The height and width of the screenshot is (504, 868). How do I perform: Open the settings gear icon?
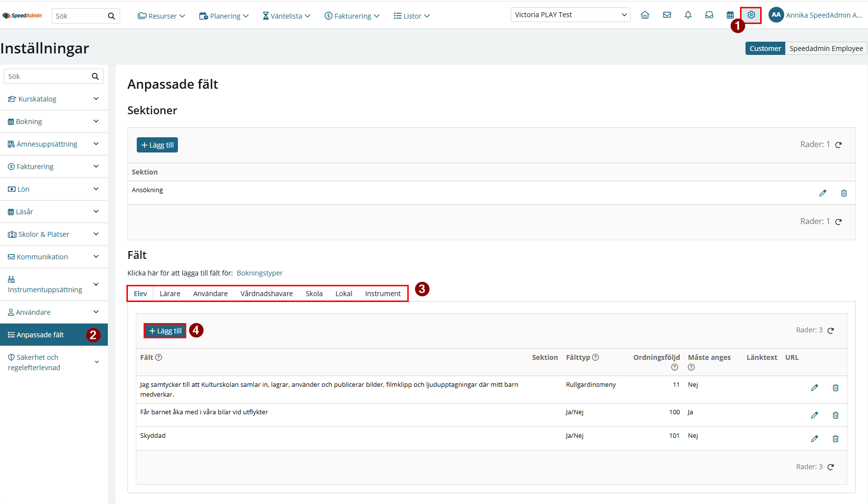pos(751,15)
